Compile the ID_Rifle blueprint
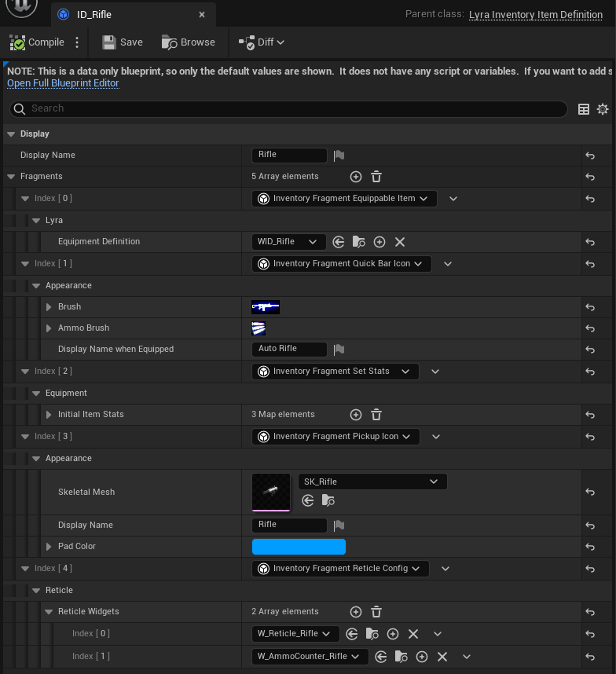 pyautogui.click(x=37, y=42)
